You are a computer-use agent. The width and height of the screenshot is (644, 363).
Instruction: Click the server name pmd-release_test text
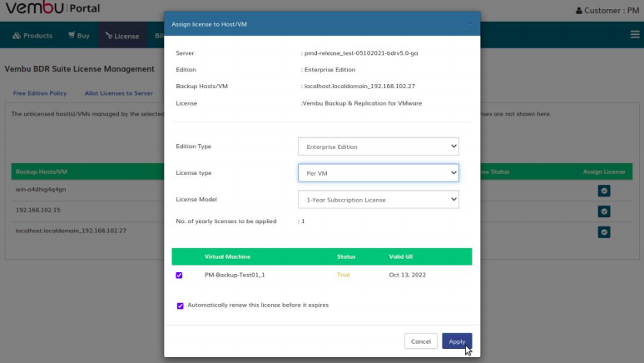pos(361,53)
